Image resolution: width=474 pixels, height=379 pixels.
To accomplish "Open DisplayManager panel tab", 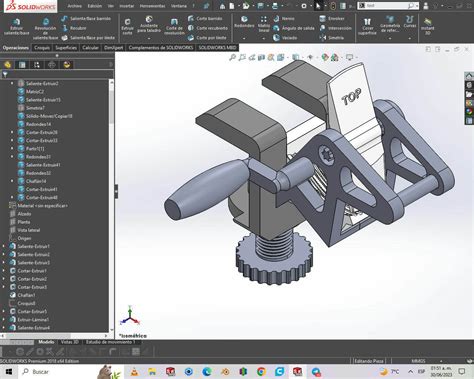I will click(x=67, y=65).
